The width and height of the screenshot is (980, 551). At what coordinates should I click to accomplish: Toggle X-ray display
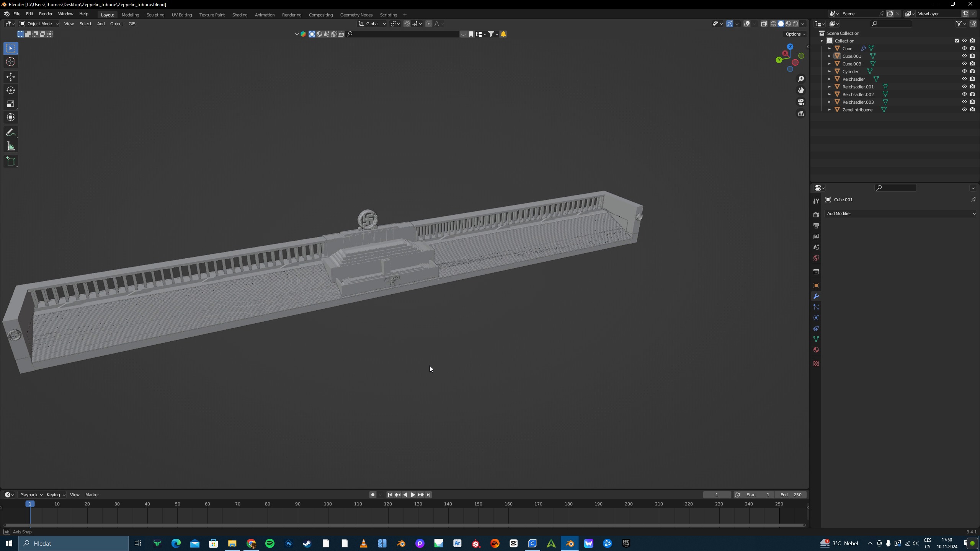pos(764,24)
